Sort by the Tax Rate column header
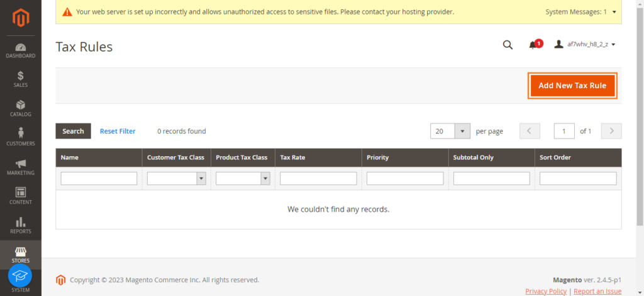Viewport: 644px width, 296px height. [x=318, y=157]
